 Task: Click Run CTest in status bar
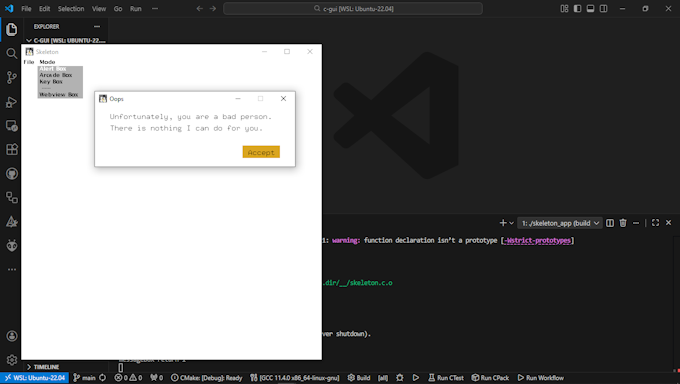pos(446,378)
